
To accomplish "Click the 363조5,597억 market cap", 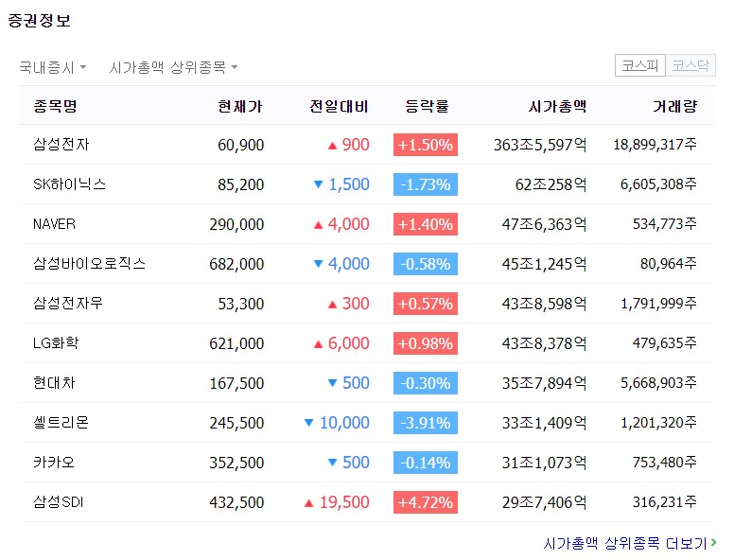I will tap(540, 145).
